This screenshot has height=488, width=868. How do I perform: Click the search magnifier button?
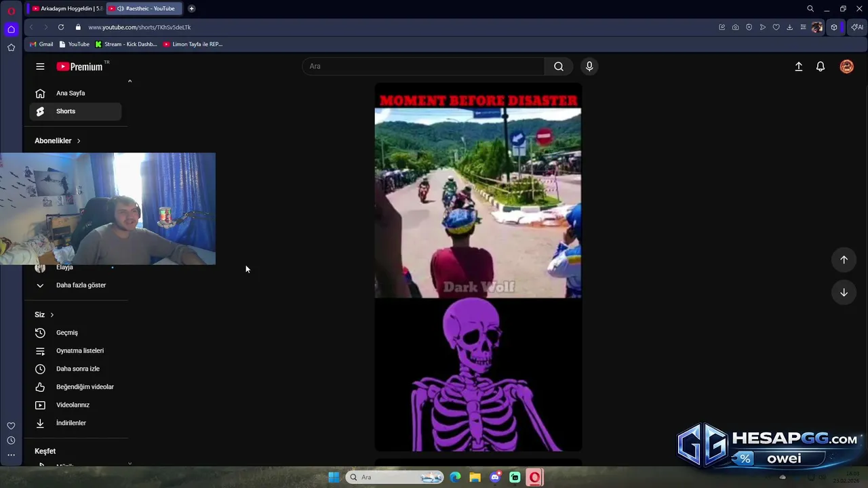559,66
